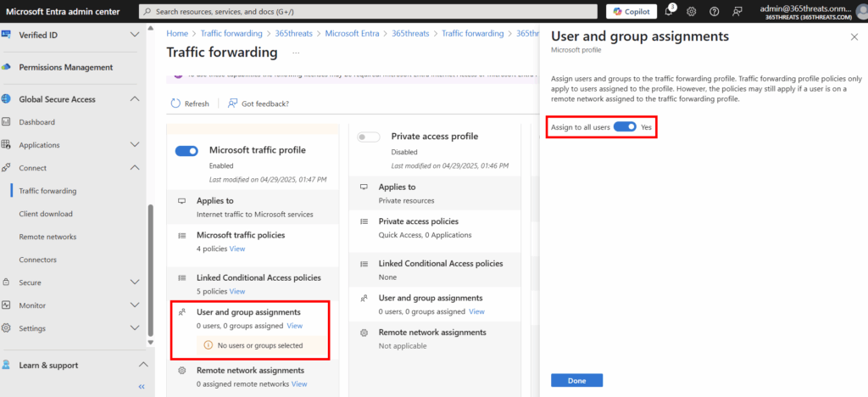Viewport: 868px width, 397px height.
Task: Click Private access User and group assignments icon
Action: click(x=364, y=298)
